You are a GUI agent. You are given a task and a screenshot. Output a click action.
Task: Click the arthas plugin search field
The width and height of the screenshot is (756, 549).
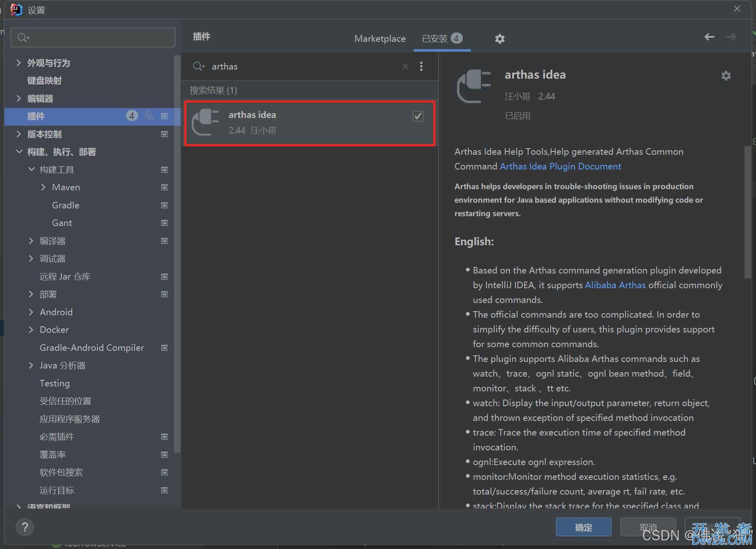click(x=305, y=66)
